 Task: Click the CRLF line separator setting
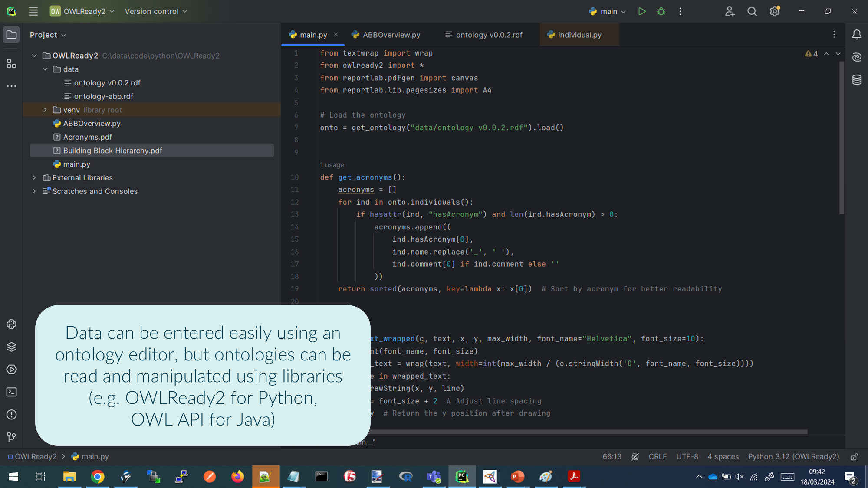pyautogui.click(x=657, y=457)
